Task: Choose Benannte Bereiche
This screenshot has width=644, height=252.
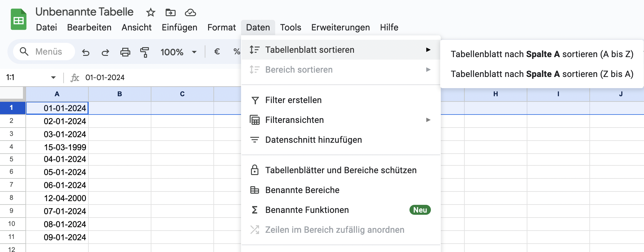Action: [341, 190]
